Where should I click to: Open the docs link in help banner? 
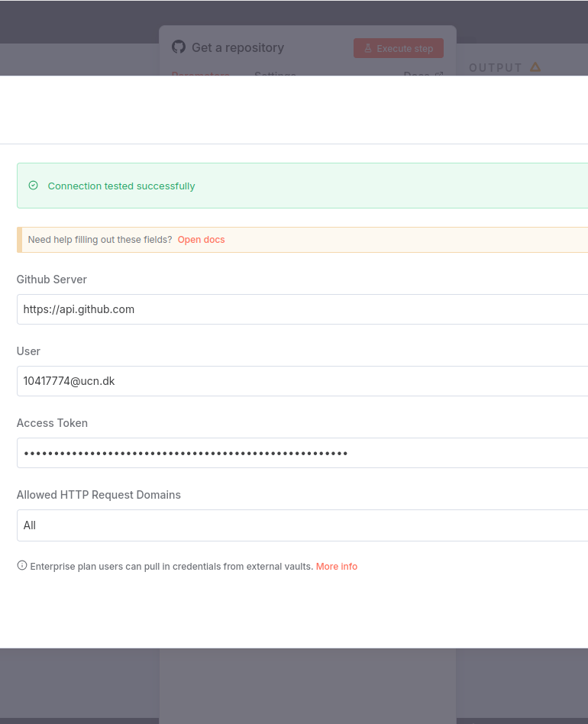(x=201, y=240)
